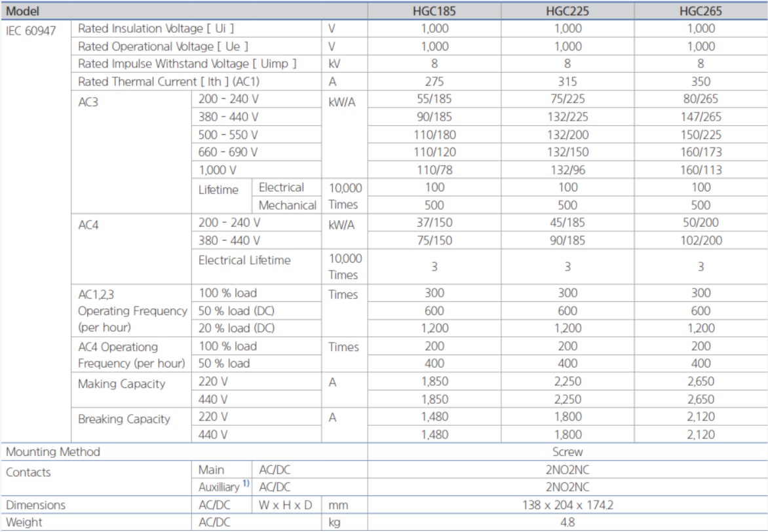Click the Rated Thermal Current value 275
The width and height of the screenshot is (768, 532).
[x=434, y=82]
